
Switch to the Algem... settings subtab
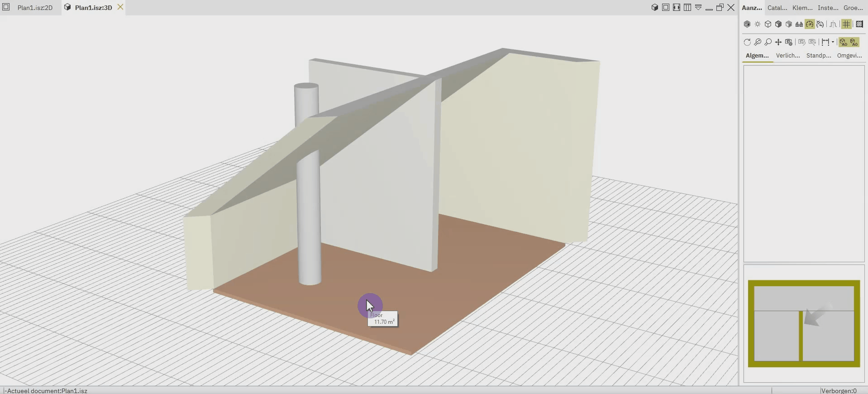(x=757, y=55)
